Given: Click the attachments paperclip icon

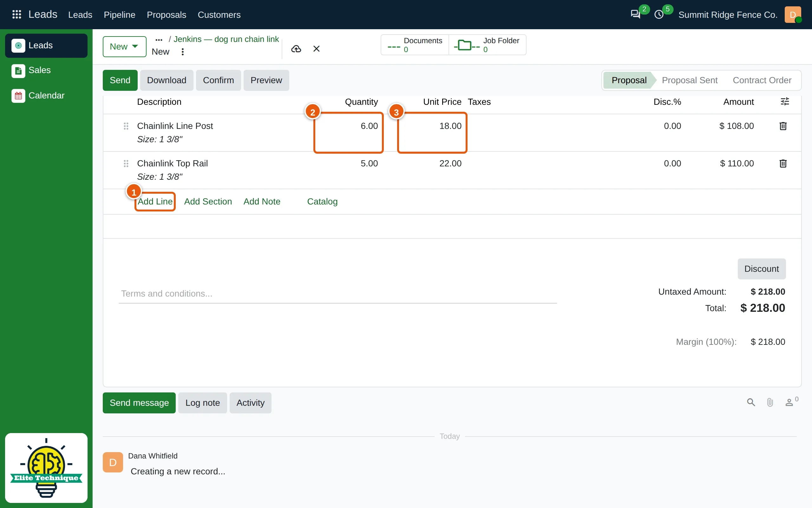Looking at the screenshot, I should [770, 402].
